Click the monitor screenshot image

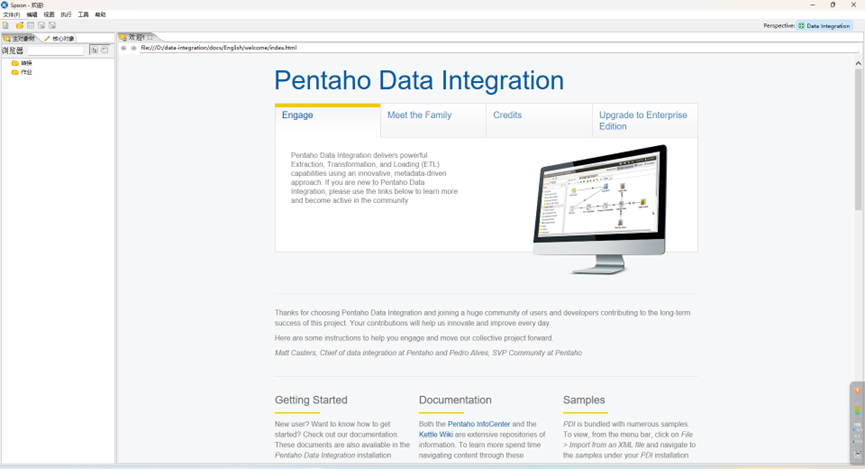[600, 210]
